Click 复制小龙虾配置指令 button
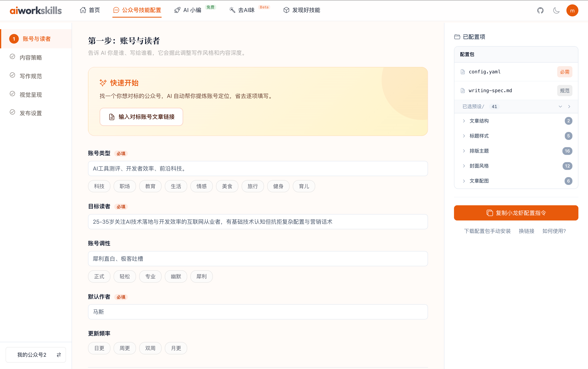 516,213
